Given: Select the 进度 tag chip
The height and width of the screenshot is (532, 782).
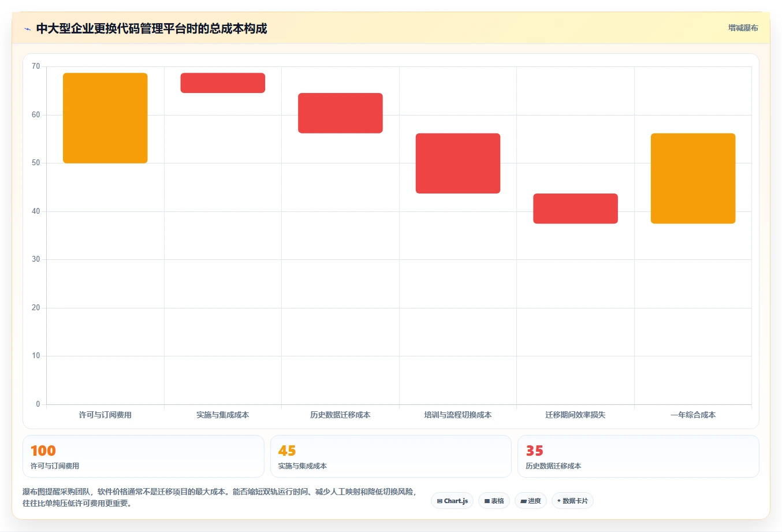Looking at the screenshot, I should 531,501.
